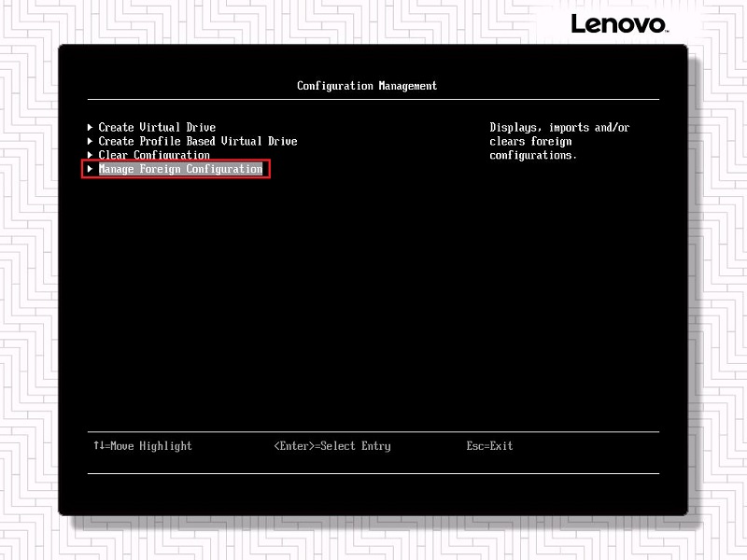
Task: Select the Create Virtual Drive entry
Action: 157,127
